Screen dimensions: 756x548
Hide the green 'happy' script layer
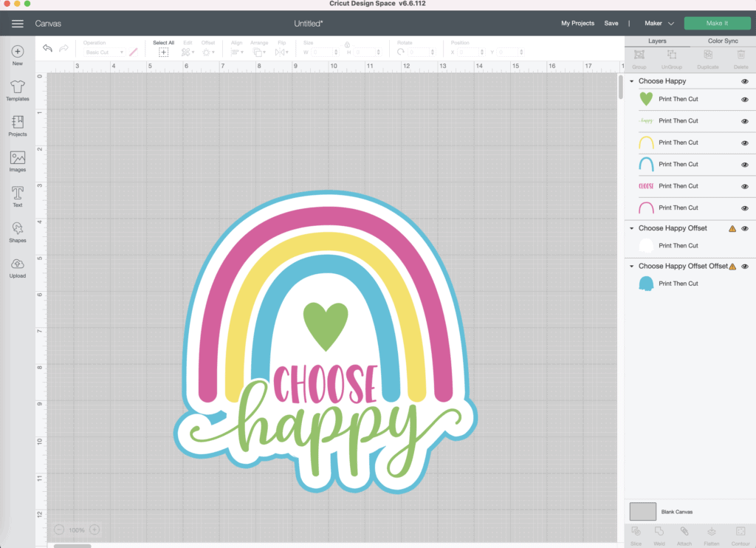point(745,121)
